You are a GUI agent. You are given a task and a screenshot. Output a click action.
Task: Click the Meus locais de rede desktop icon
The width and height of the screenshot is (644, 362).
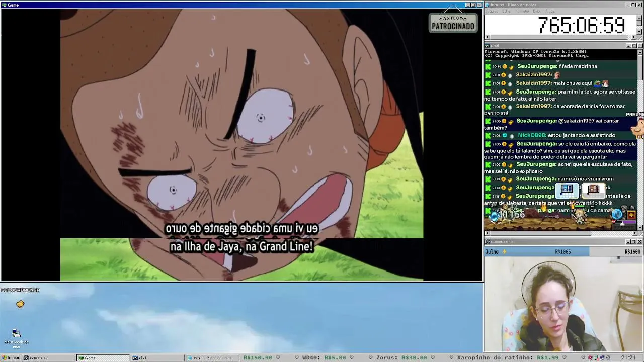[16, 338]
